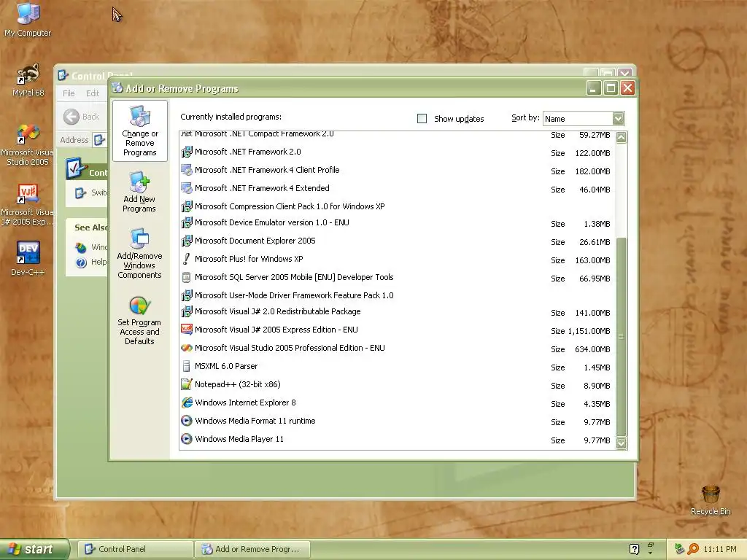This screenshot has width=747, height=560.
Task: Select Microsoft Compression Client Pack 1.0 entry
Action: click(x=398, y=206)
